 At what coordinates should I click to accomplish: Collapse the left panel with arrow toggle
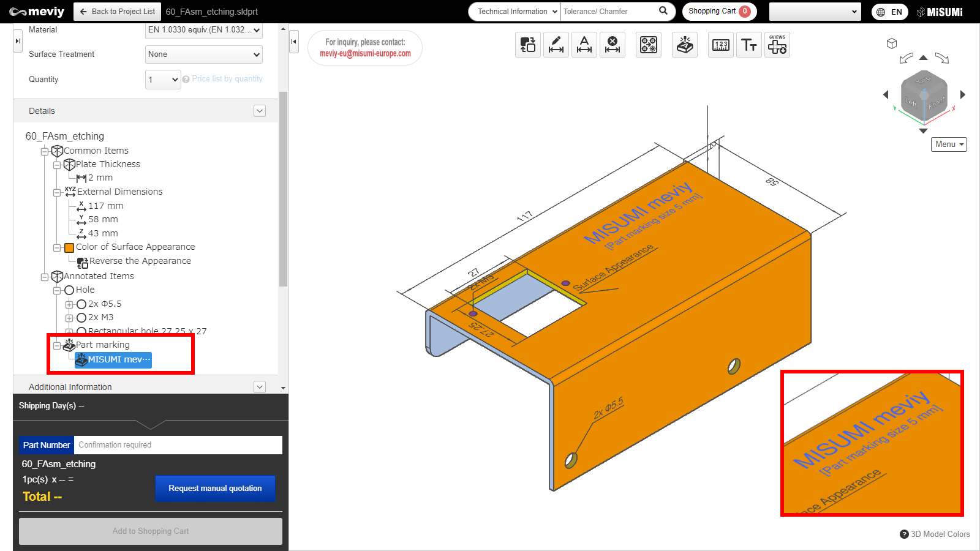point(18,41)
